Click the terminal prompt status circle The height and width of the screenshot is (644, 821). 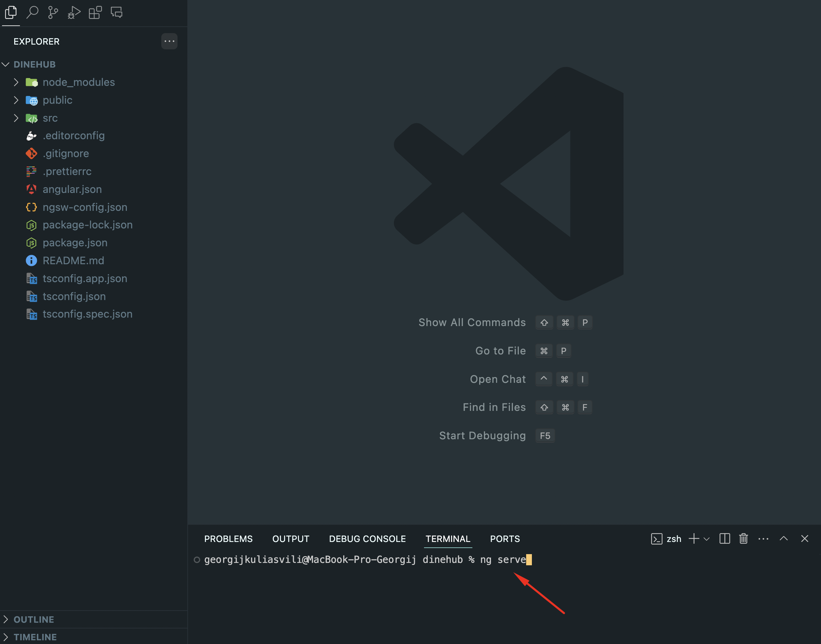click(197, 560)
